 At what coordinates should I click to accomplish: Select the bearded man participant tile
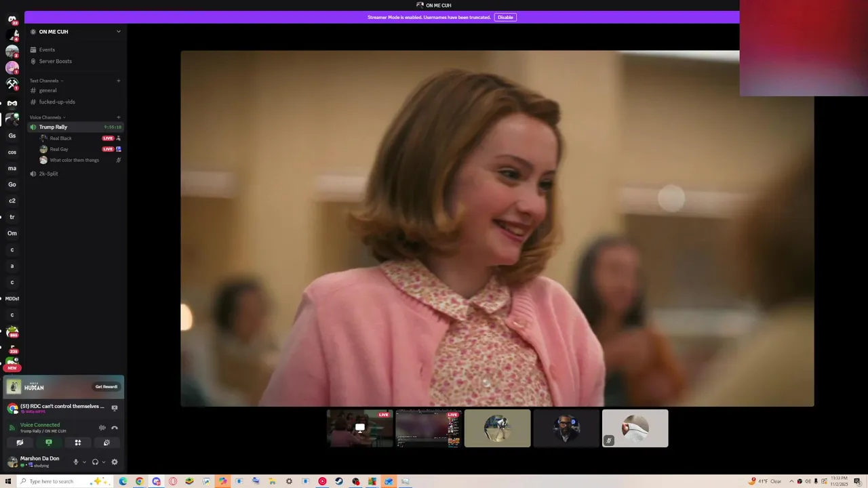[566, 428]
